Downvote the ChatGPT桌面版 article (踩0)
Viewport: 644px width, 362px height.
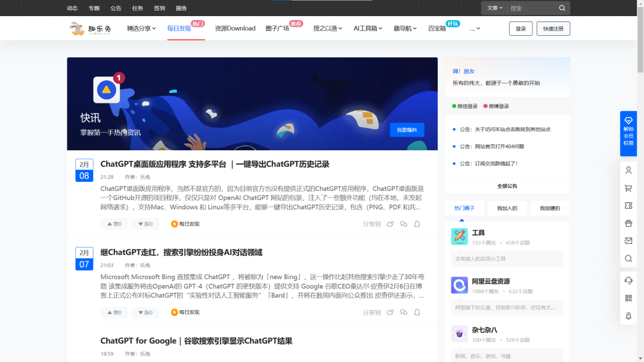pyautogui.click(x=145, y=224)
